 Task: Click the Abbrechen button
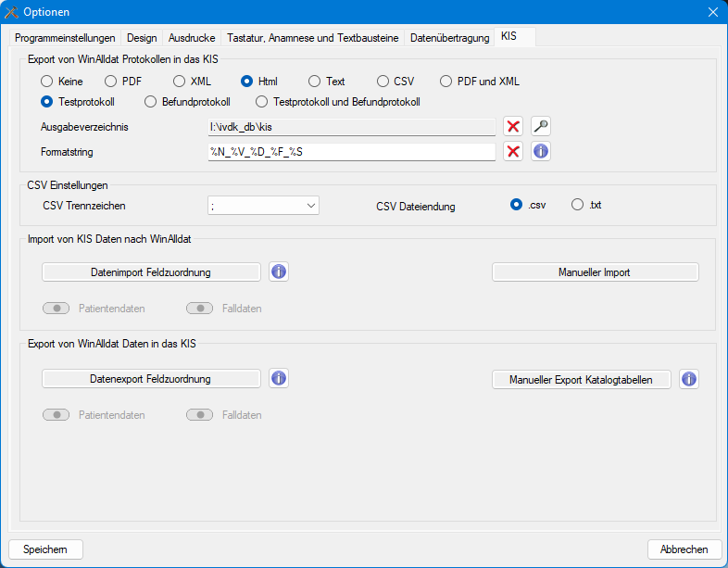click(684, 549)
